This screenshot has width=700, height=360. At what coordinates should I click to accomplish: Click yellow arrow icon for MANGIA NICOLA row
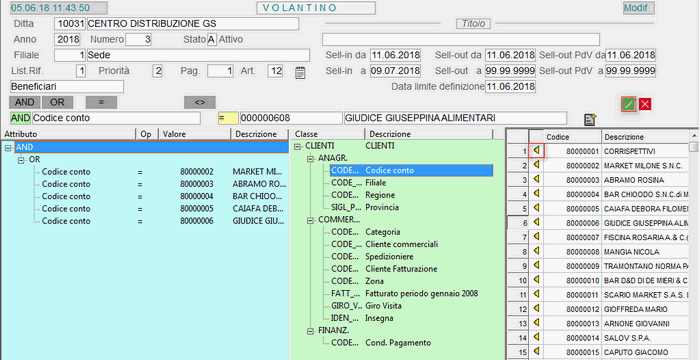pyautogui.click(x=536, y=251)
